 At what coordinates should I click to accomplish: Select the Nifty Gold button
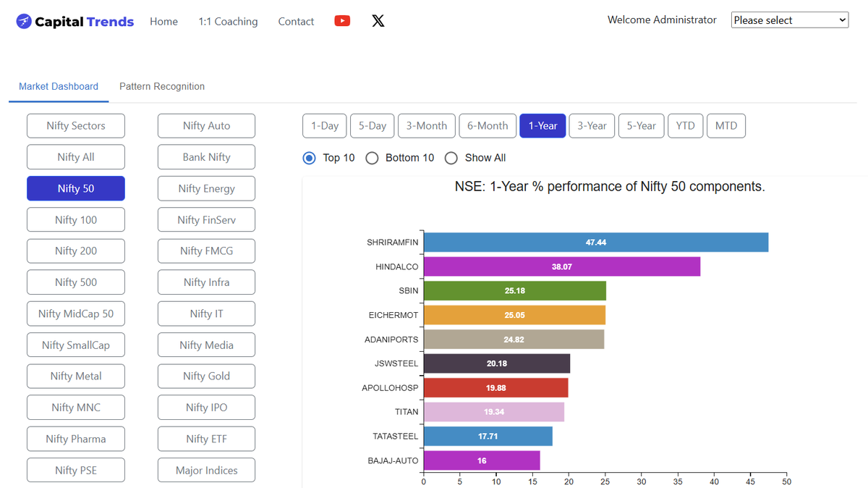tap(206, 376)
